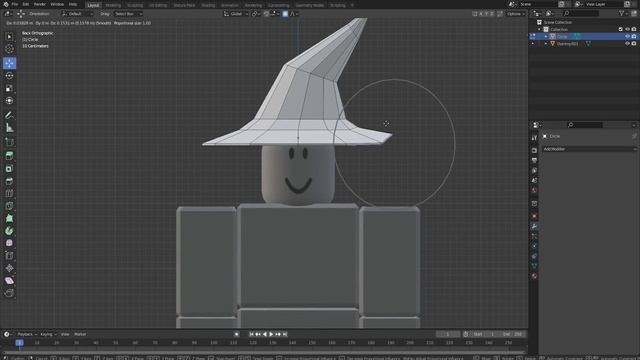Open the Keying menu in timeline

point(48,334)
